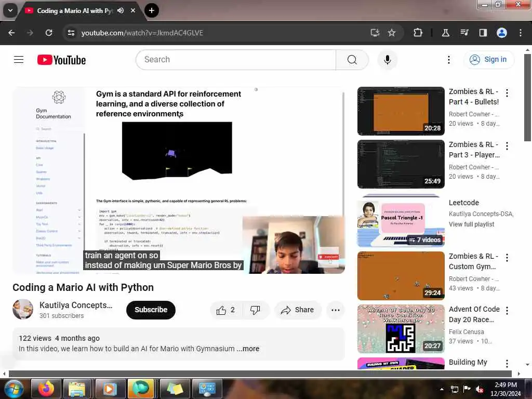
Task: Launch Firefox from the taskbar
Action: 46,389
